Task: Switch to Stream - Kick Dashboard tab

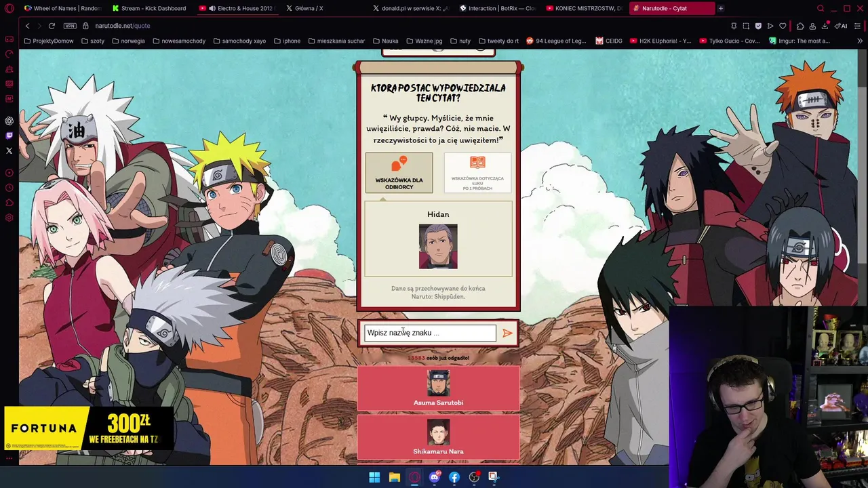Action: [x=149, y=8]
